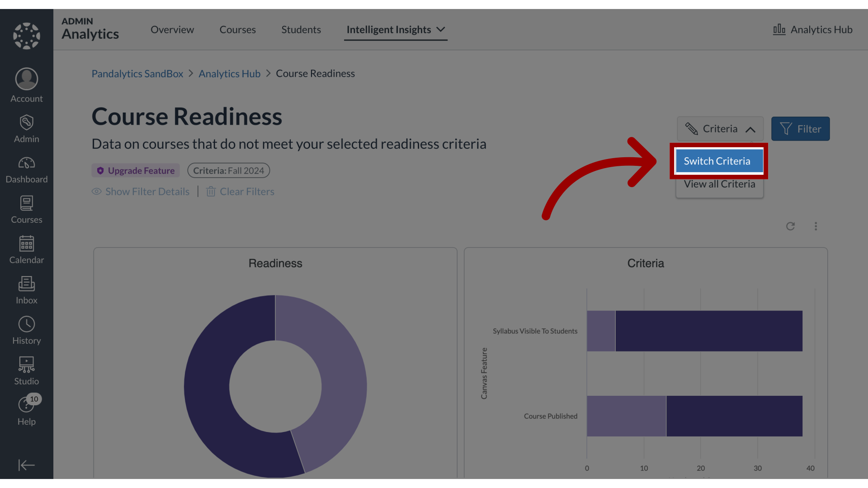Open Filter dropdown options
This screenshot has width=868, height=488.
(801, 128)
